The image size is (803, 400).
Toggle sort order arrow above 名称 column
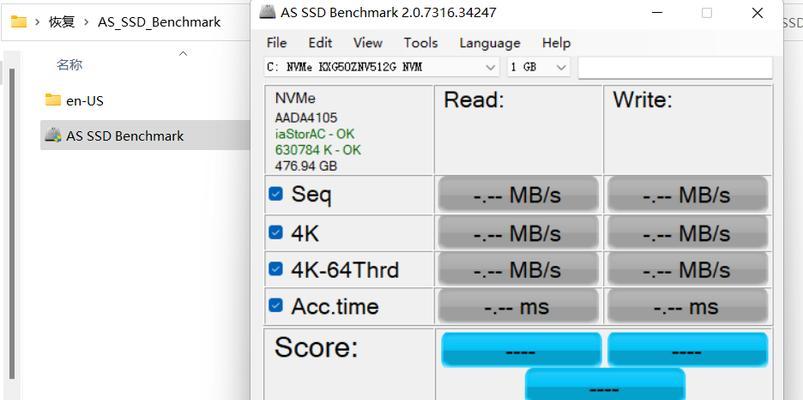[x=183, y=53]
